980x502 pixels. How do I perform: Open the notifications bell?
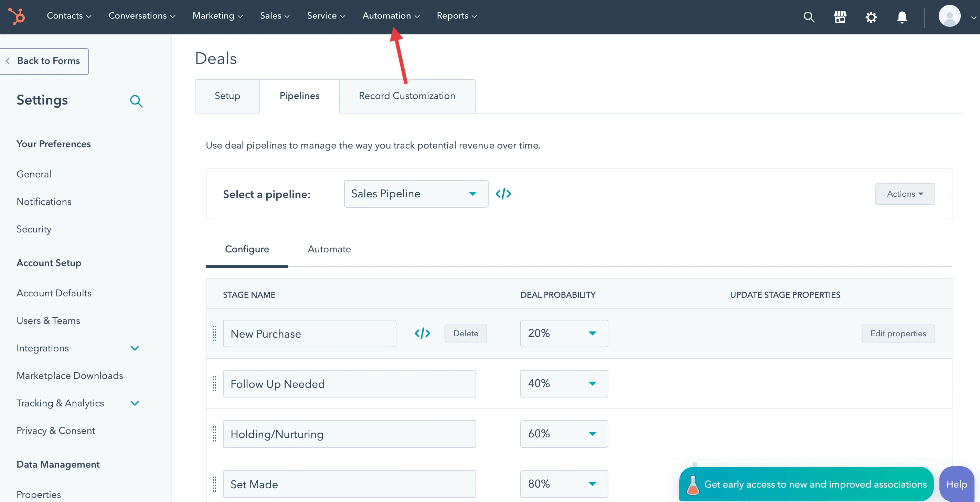(x=902, y=17)
